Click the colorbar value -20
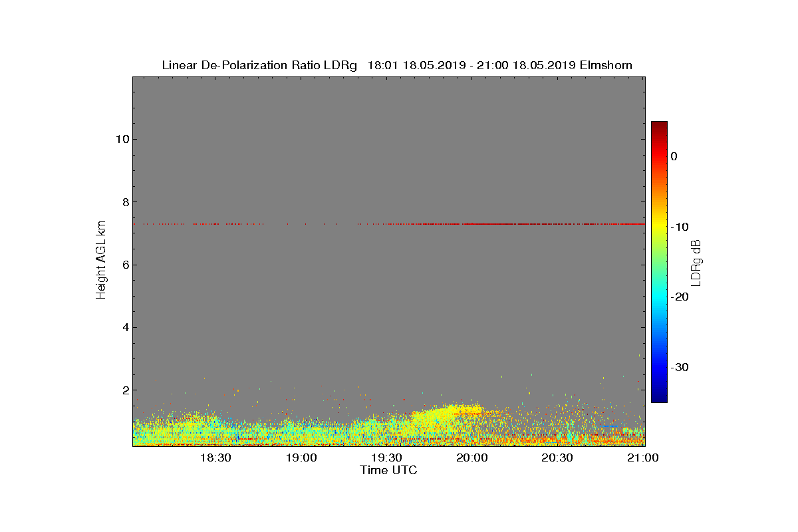 (679, 297)
